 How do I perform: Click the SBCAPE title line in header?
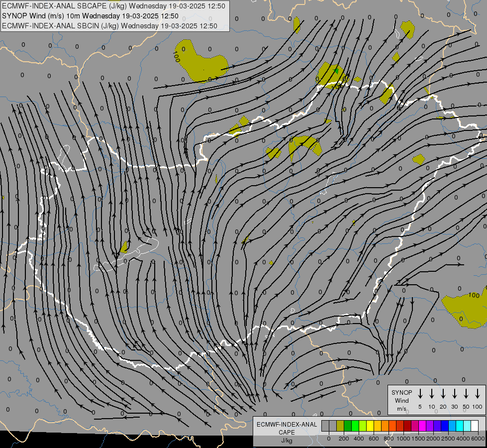point(113,6)
